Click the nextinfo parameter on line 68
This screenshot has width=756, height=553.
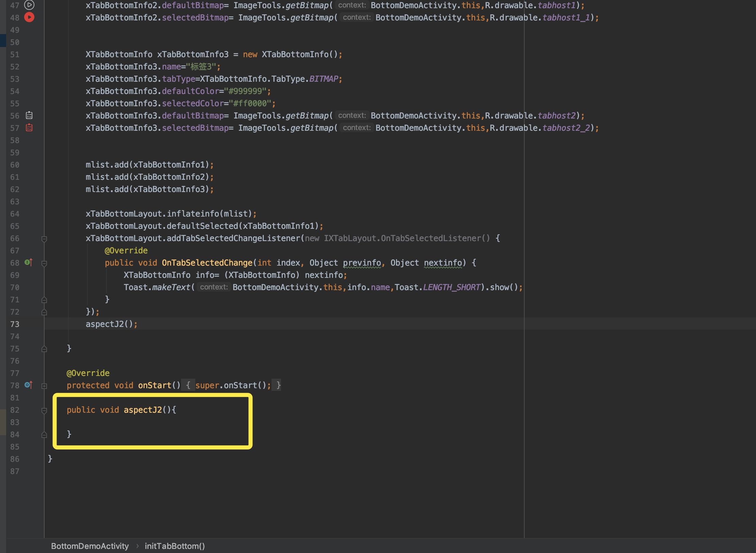tap(443, 263)
